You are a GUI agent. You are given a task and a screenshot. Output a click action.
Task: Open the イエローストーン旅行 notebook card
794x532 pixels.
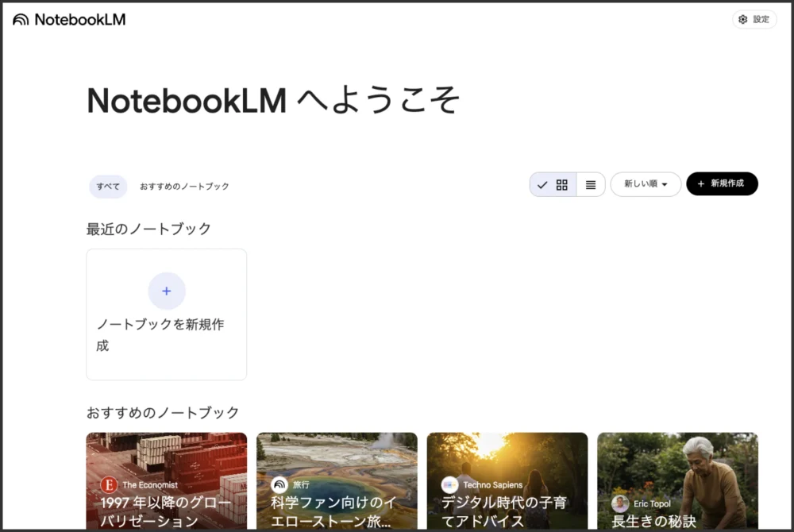point(337,511)
